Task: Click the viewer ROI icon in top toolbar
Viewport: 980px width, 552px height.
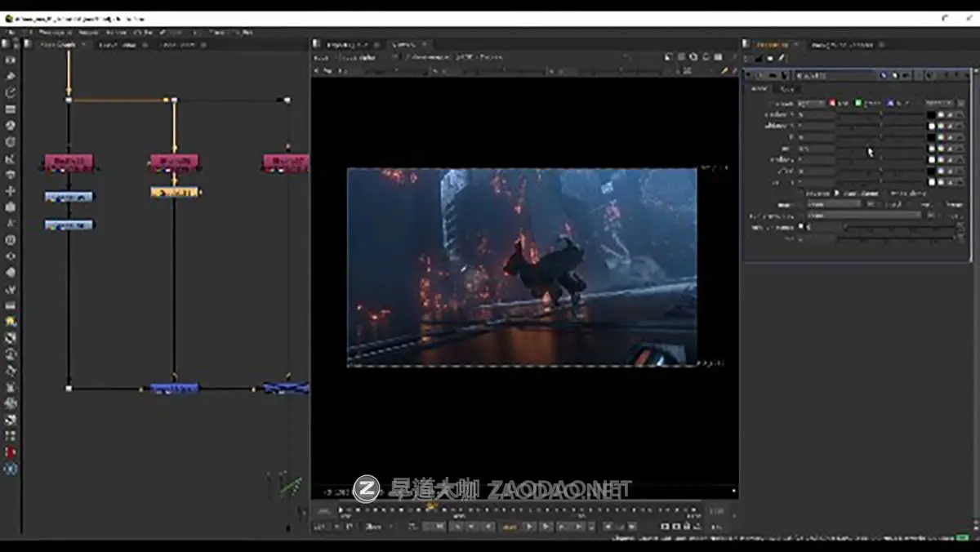Action: (x=693, y=57)
